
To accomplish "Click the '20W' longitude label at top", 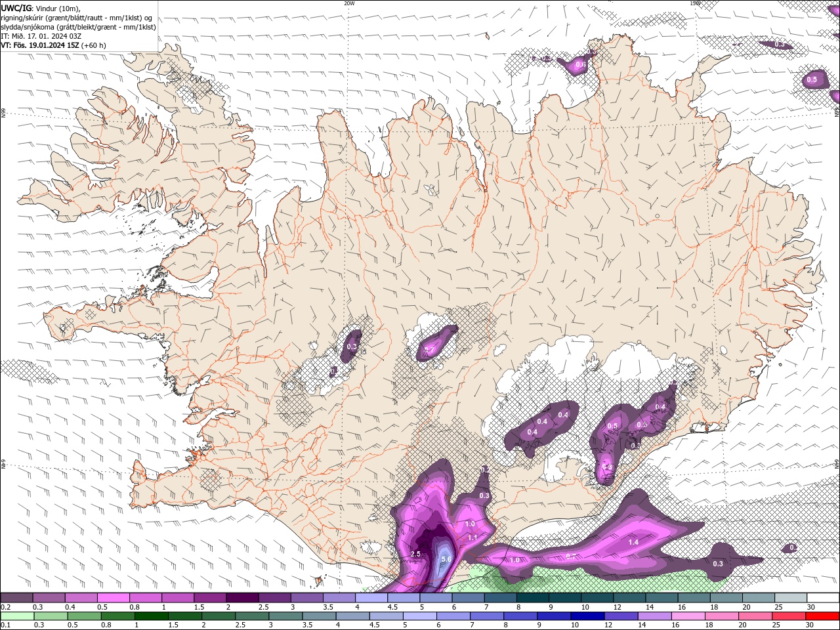I will pos(349,3).
